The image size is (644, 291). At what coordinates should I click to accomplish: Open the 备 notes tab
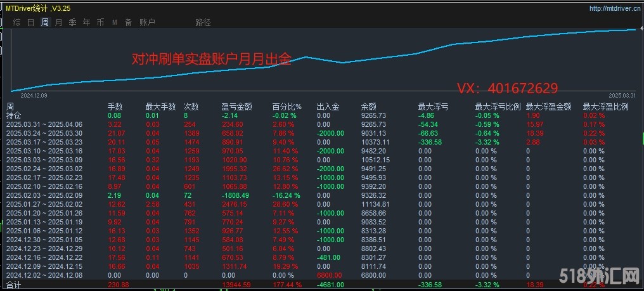tap(129, 23)
